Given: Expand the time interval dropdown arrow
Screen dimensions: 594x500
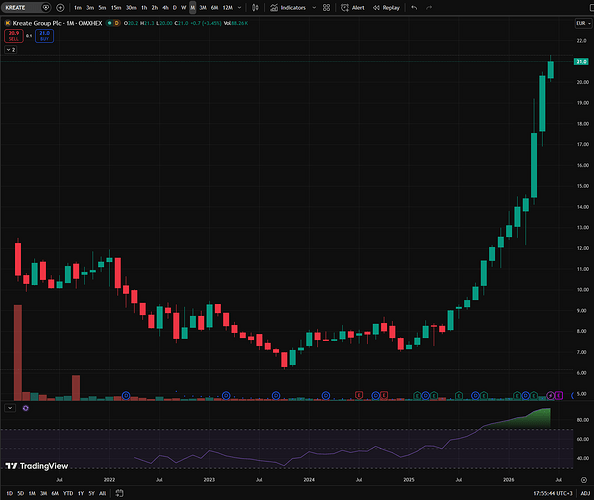Looking at the screenshot, I should coord(239,8).
